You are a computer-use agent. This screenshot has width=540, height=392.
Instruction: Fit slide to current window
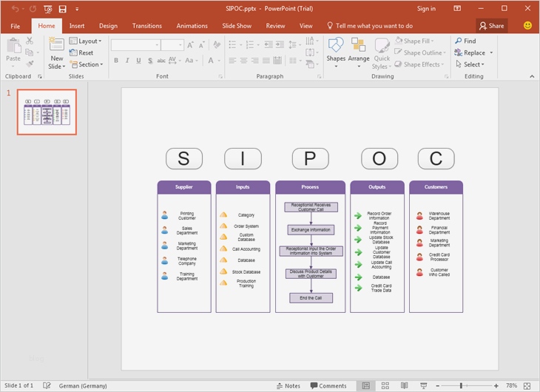coord(528,386)
